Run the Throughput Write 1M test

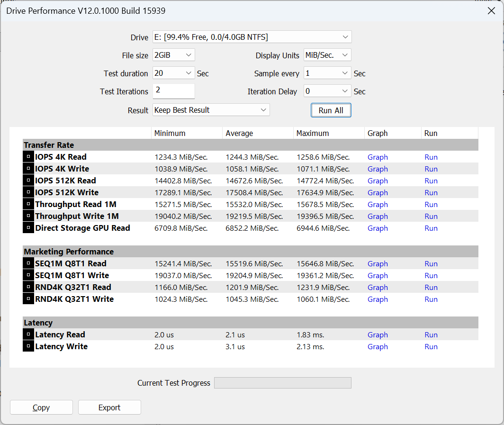(431, 217)
